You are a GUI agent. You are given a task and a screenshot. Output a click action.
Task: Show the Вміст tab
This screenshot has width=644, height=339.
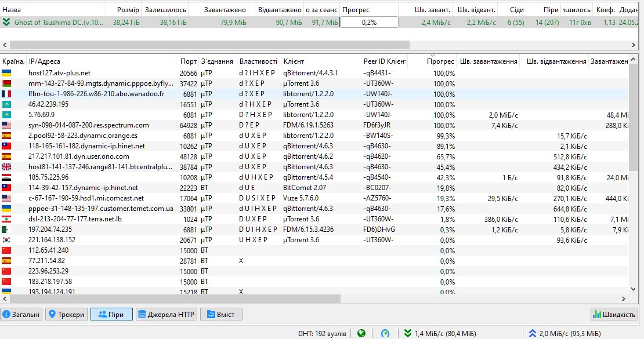220,315
